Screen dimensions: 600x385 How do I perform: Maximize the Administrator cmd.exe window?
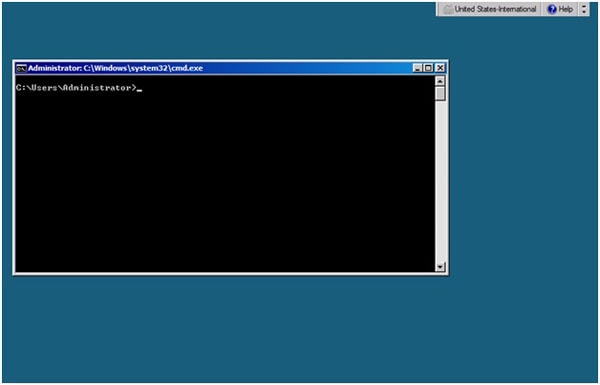point(428,68)
